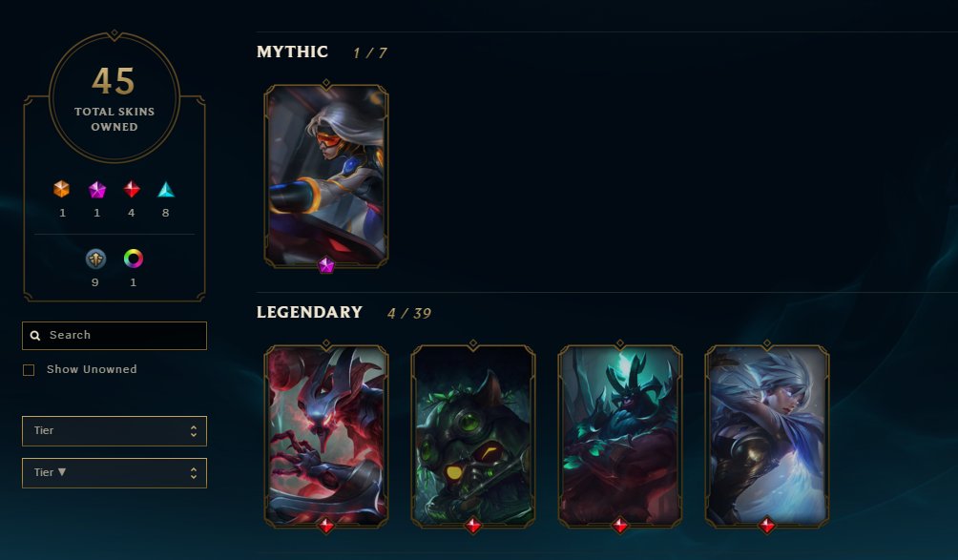Viewport: 958px width, 560px height.
Task: Click the orange Ultimate tier gem icon
Action: pos(61,189)
